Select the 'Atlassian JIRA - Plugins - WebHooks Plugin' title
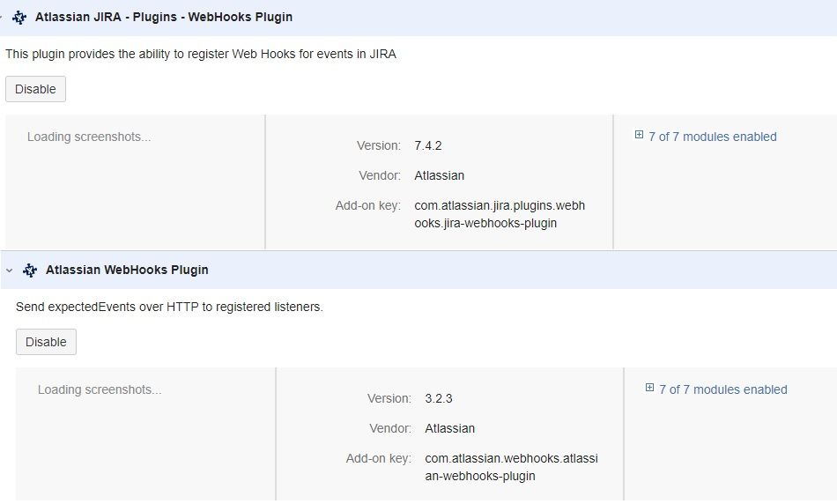 coord(164,17)
